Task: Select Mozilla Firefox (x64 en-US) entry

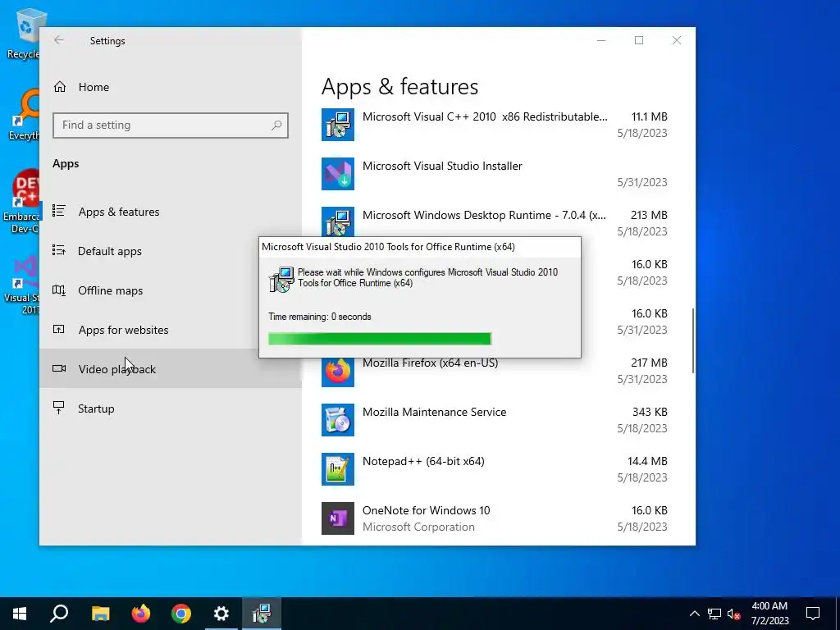Action: [x=495, y=371]
